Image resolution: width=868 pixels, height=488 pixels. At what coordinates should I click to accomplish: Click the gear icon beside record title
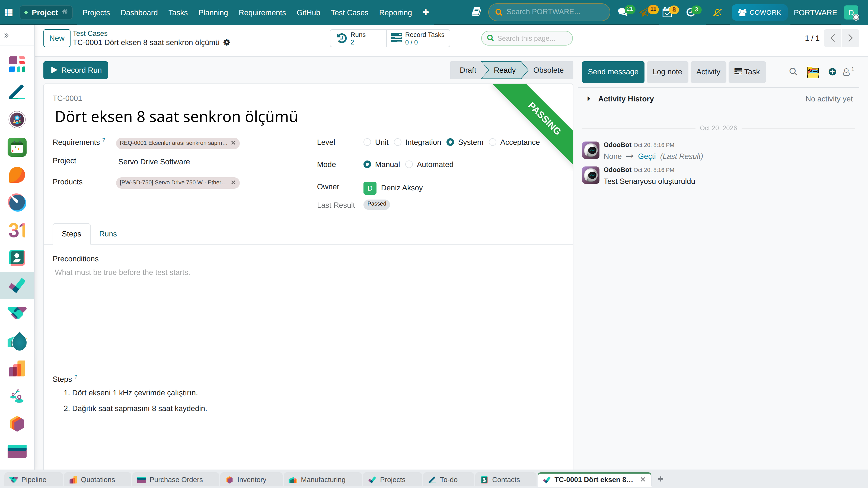coord(227,43)
